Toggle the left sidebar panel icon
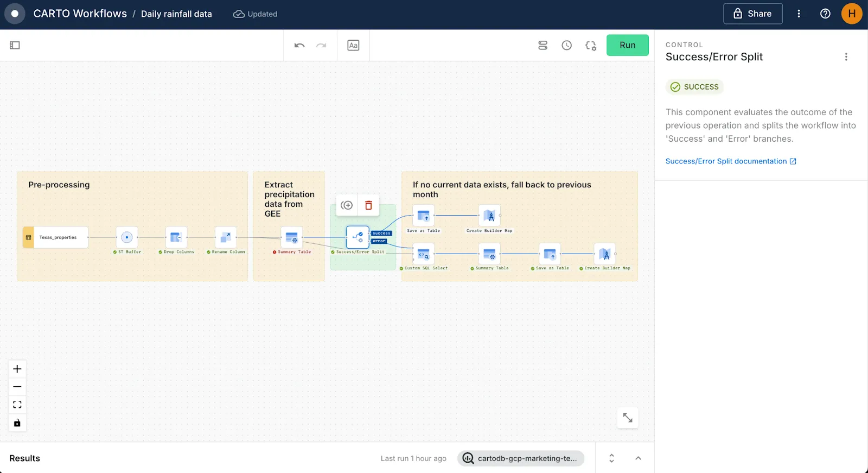This screenshot has height=473, width=868. 15,46
